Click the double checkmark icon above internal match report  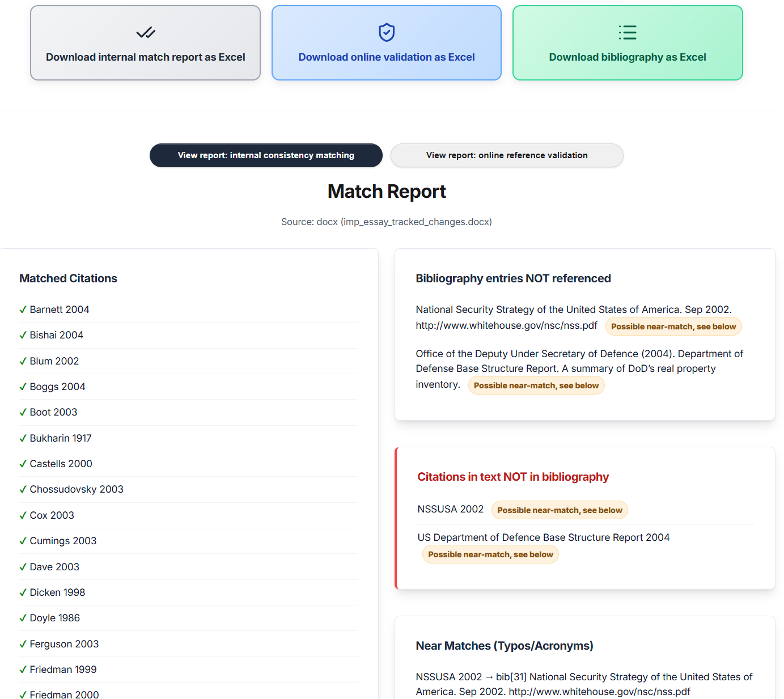pyautogui.click(x=145, y=32)
